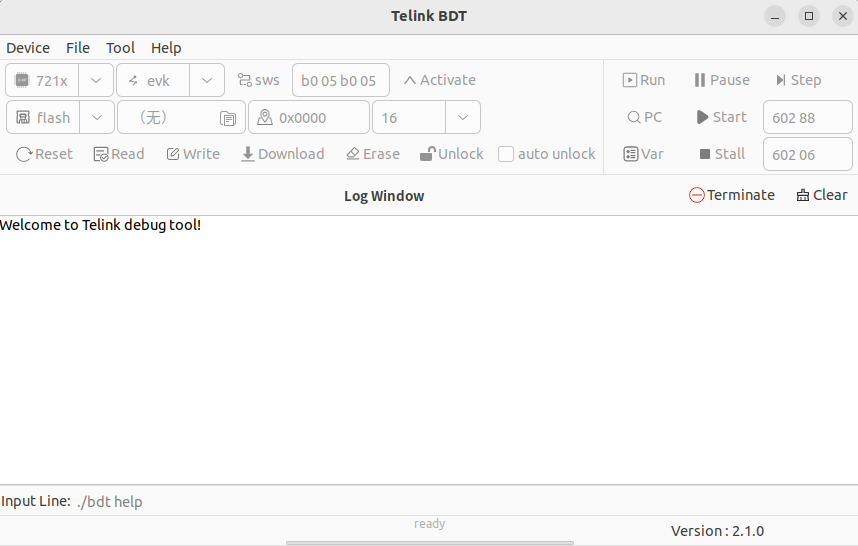Open the Device menu
Viewport: 858px width, 546px height.
[28, 48]
